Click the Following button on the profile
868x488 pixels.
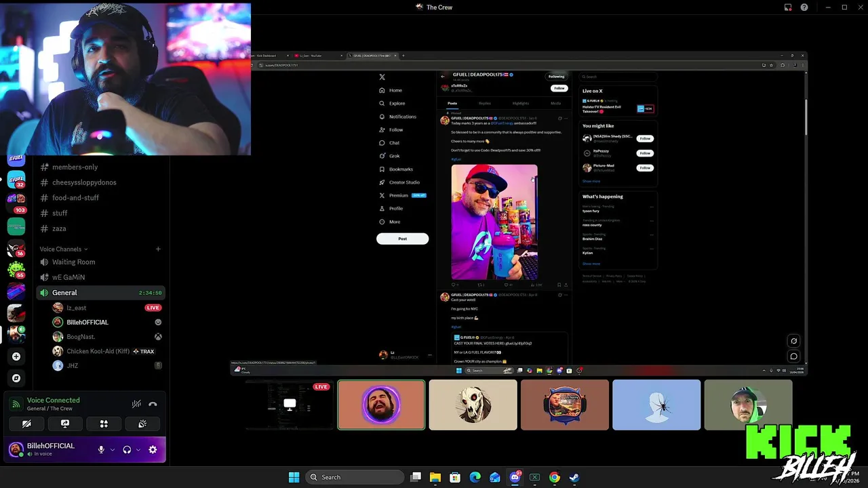pyautogui.click(x=556, y=77)
